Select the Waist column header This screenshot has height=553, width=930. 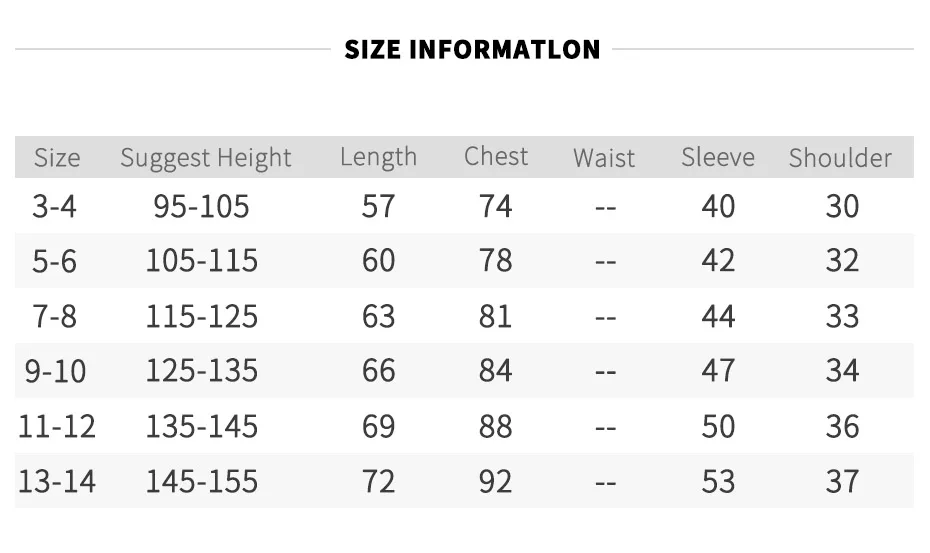tap(604, 158)
